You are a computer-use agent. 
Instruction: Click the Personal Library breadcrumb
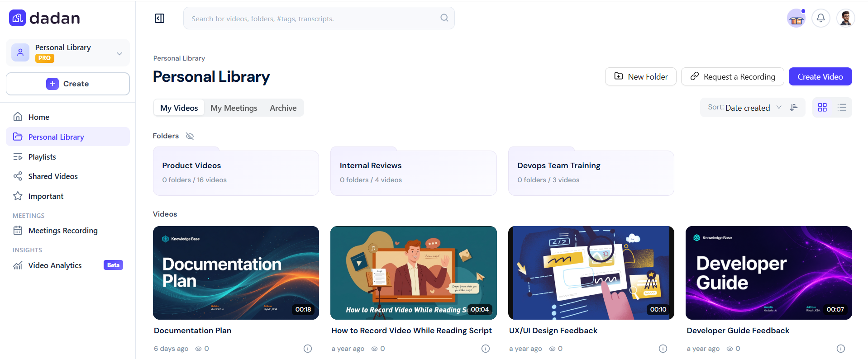pyautogui.click(x=179, y=58)
